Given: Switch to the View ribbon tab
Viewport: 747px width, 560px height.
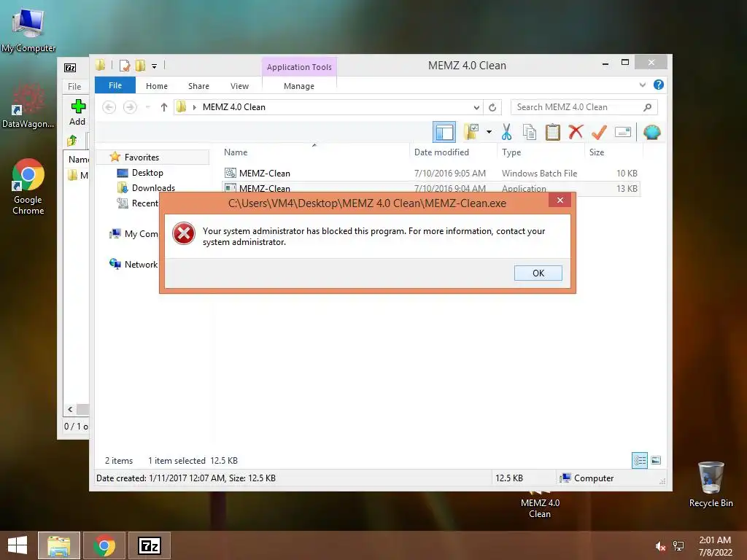Looking at the screenshot, I should (x=239, y=86).
